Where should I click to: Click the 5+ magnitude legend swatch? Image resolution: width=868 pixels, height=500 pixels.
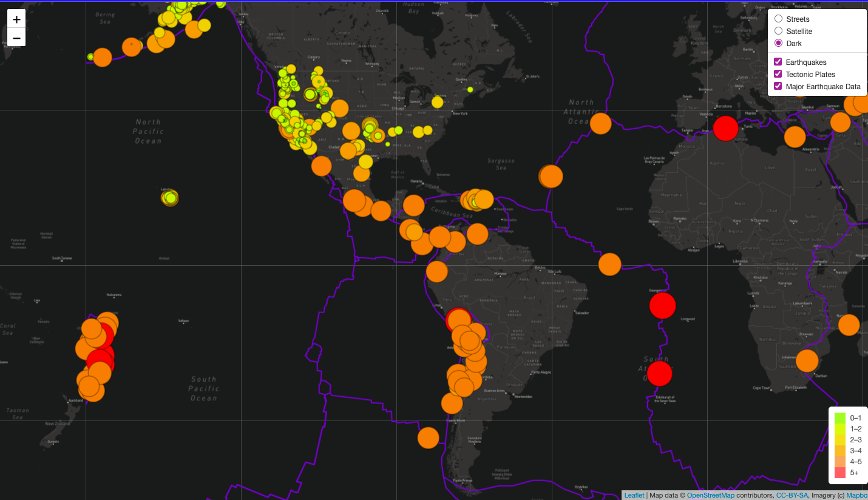pos(840,472)
